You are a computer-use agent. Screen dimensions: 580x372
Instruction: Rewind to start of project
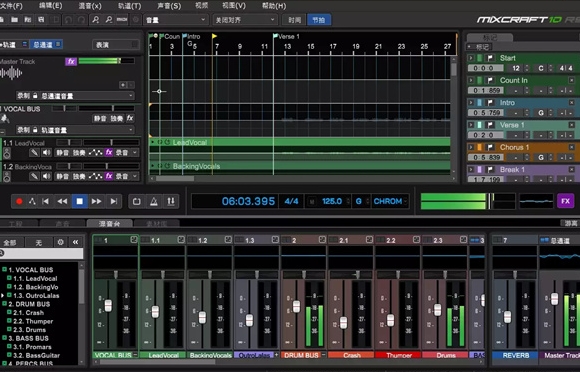point(45,201)
